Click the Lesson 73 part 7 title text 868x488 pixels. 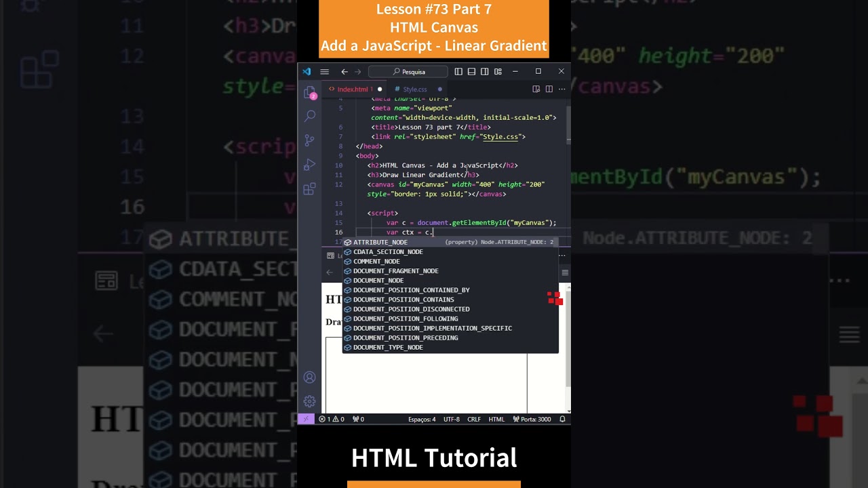point(431,127)
